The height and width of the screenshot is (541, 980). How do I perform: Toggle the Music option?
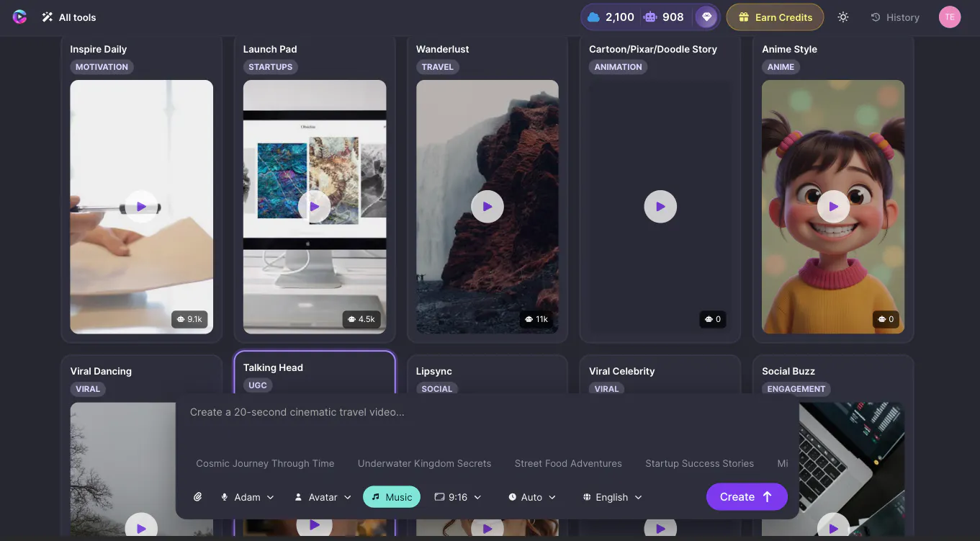pos(392,497)
